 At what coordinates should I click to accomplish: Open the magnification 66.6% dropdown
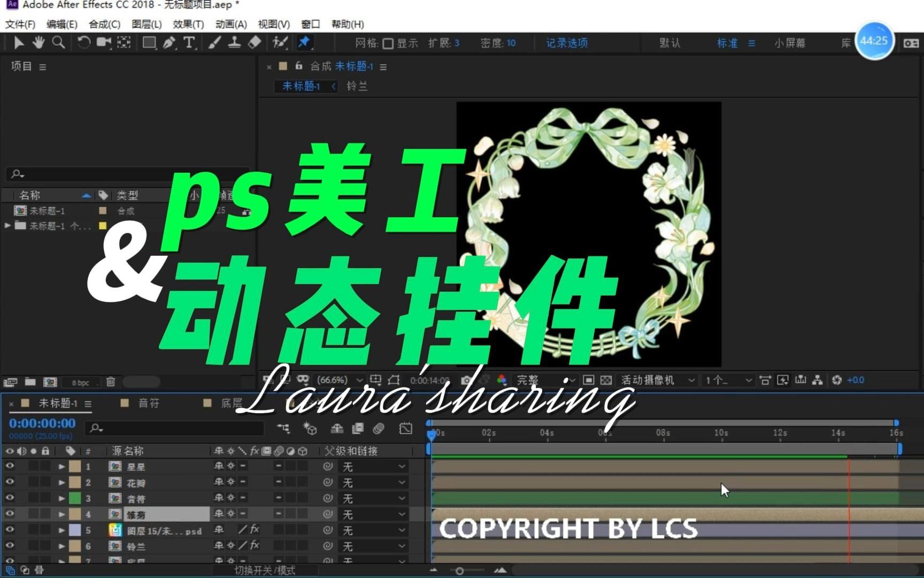click(340, 380)
